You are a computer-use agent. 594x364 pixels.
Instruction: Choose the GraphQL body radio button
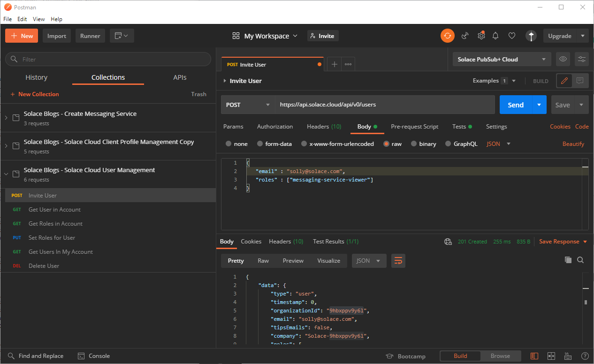[x=449, y=144]
